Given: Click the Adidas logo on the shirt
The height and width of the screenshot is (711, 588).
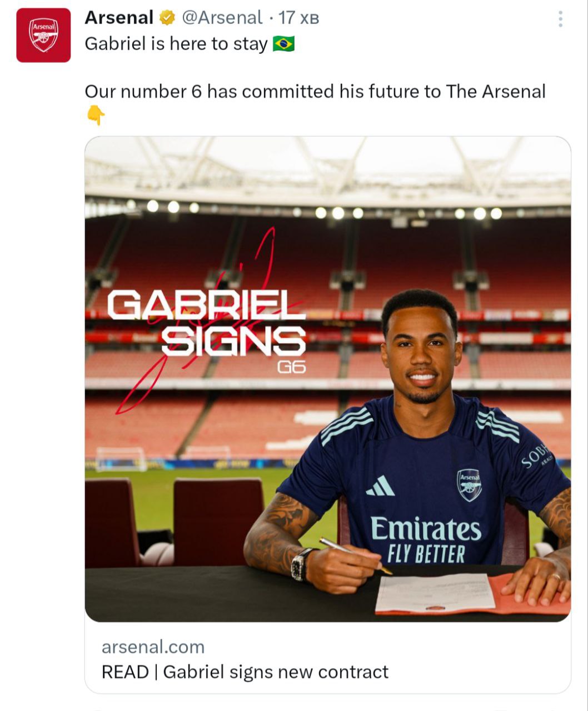Looking at the screenshot, I should click(380, 487).
